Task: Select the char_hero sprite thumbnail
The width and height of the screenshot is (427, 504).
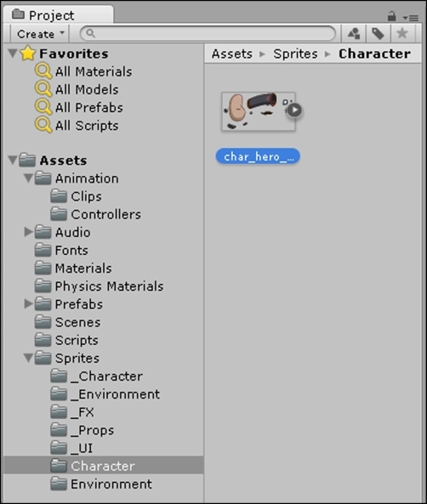Action: coord(259,111)
